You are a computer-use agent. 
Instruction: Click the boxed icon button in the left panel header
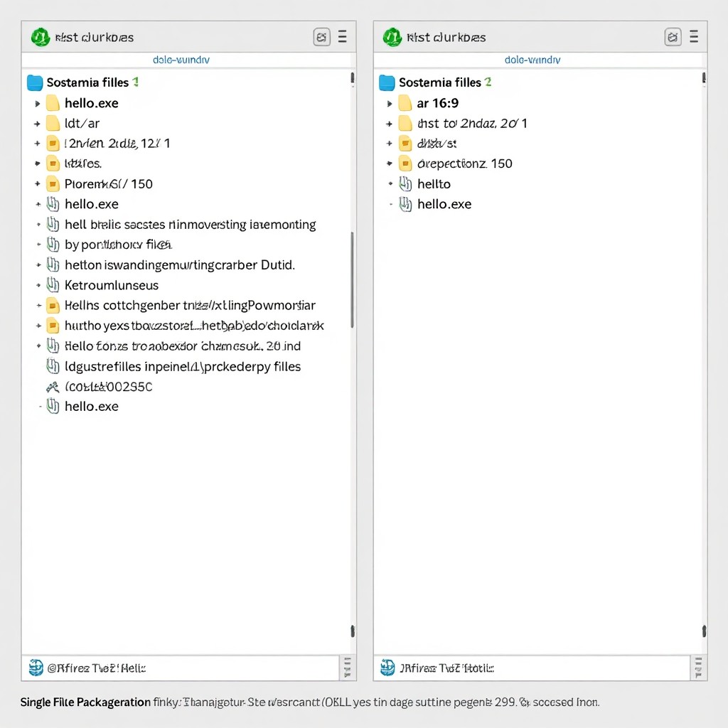coord(321,37)
